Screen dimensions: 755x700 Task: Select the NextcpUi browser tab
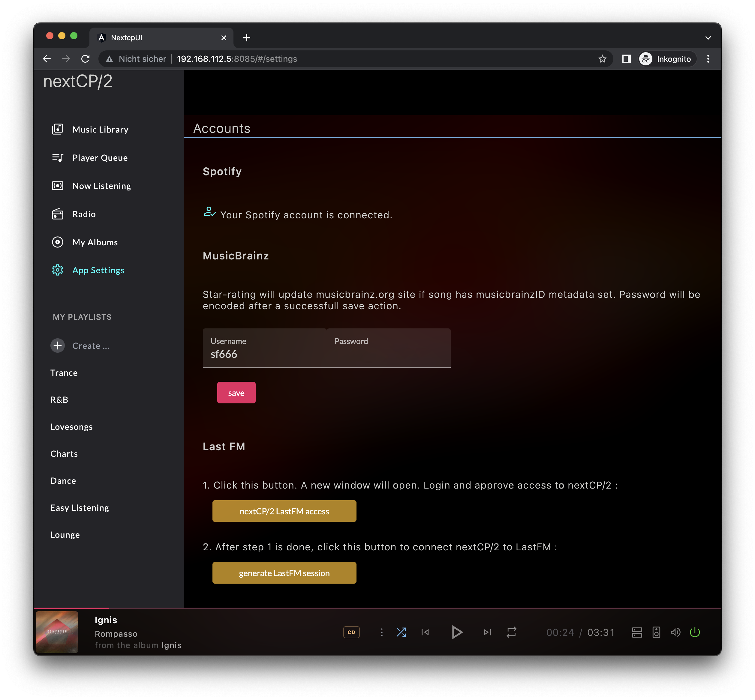tap(162, 37)
